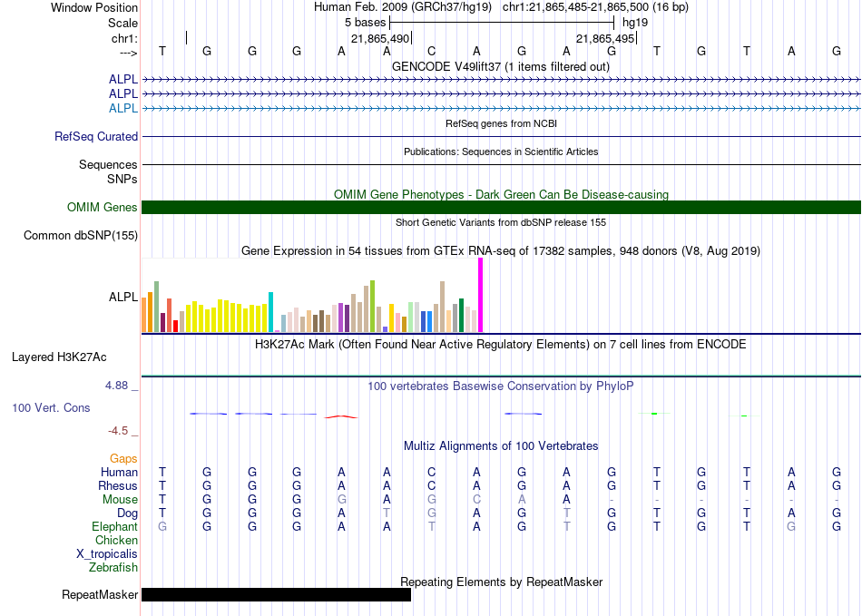Open the OMIM Gene Phenotypes track title
This screenshot has height=616, width=862.
(x=501, y=194)
